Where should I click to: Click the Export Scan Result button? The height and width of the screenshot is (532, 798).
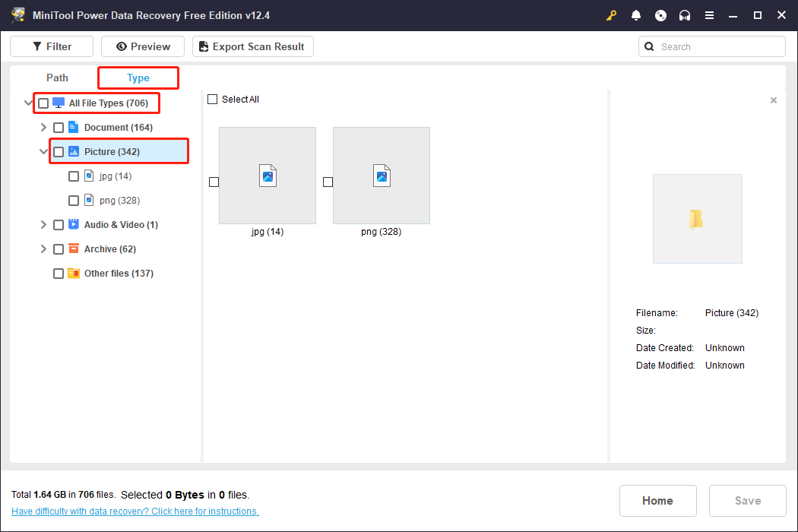tap(252, 46)
